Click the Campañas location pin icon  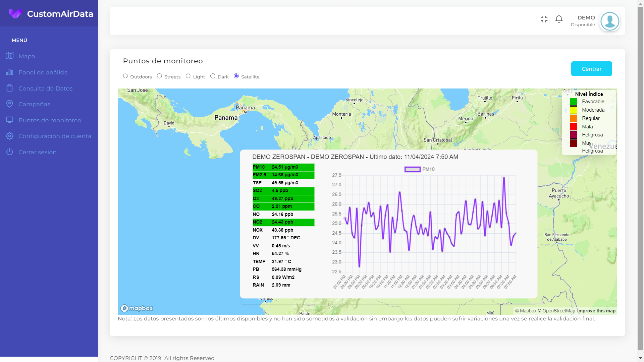tap(9, 104)
